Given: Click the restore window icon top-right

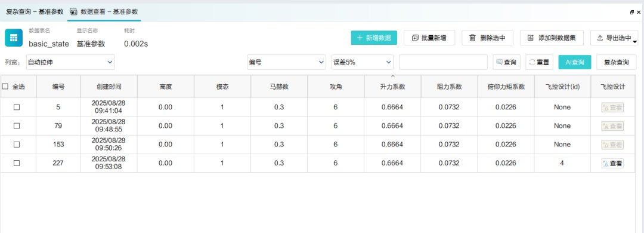Looking at the screenshot, I should (x=632, y=13).
